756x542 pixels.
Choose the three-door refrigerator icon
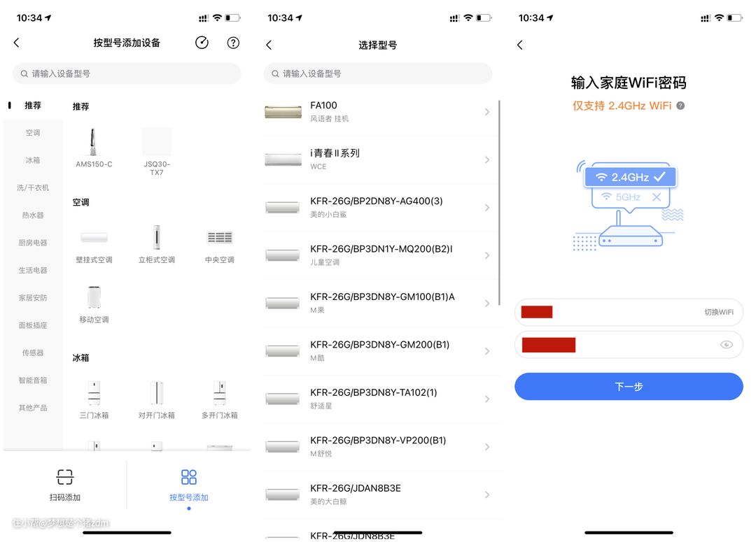(94, 393)
